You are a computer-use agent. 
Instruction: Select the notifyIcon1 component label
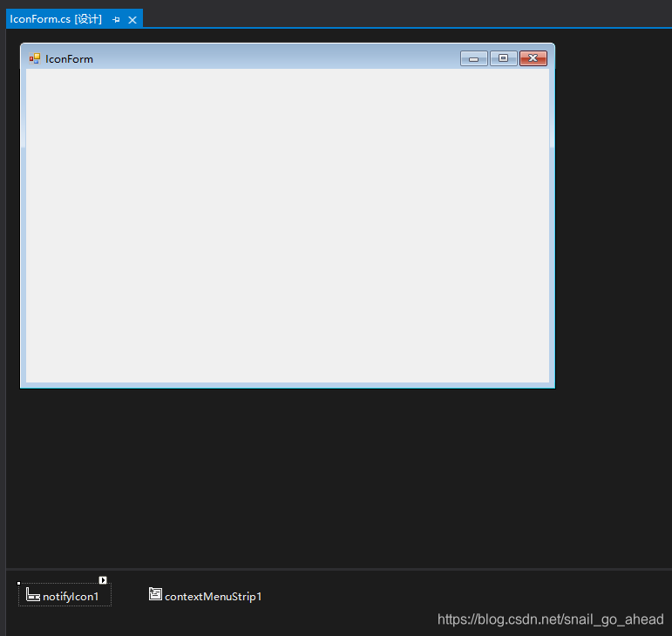coord(71,597)
